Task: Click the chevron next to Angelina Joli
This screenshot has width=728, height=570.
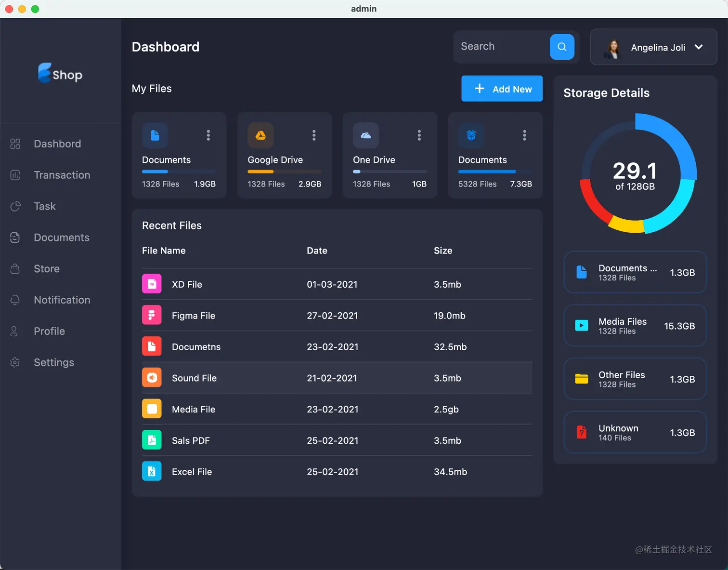Action: click(x=699, y=47)
